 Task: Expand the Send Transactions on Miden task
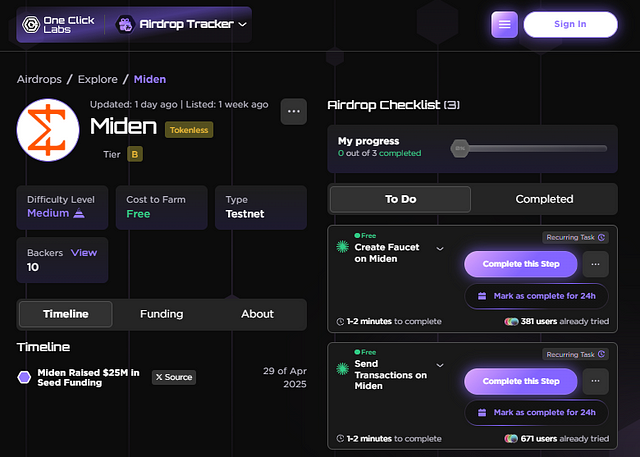[440, 365]
